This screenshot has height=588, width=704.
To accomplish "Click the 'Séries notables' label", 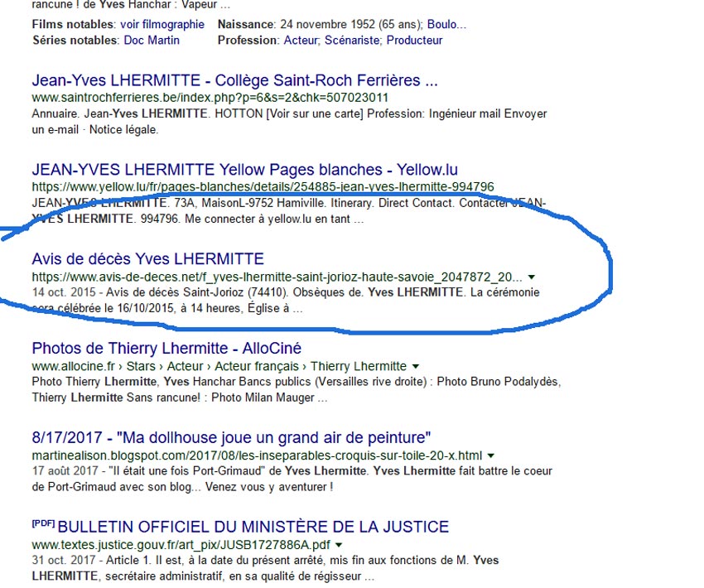I will pos(76,41).
